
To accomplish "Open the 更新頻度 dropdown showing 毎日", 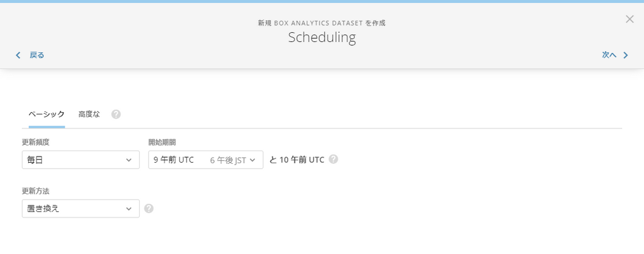I will pyautogui.click(x=80, y=160).
